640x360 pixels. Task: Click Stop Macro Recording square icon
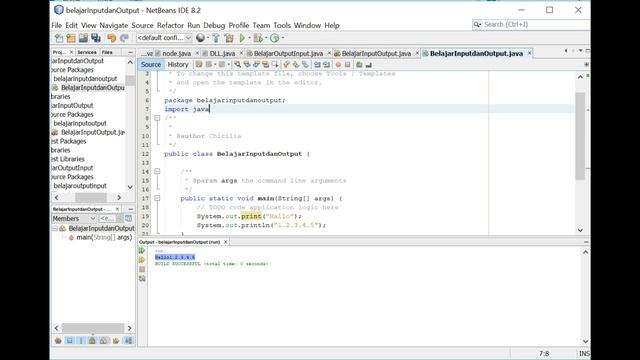pyautogui.click(x=347, y=64)
